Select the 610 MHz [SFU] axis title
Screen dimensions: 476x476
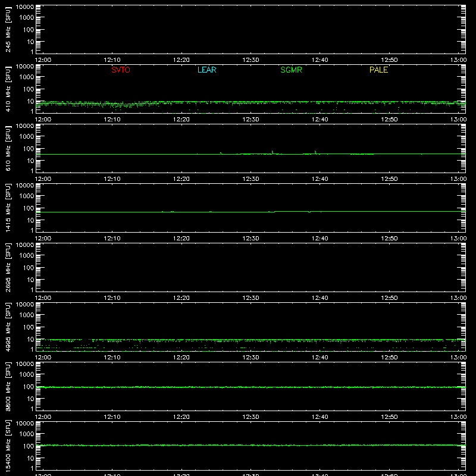pos(8,148)
